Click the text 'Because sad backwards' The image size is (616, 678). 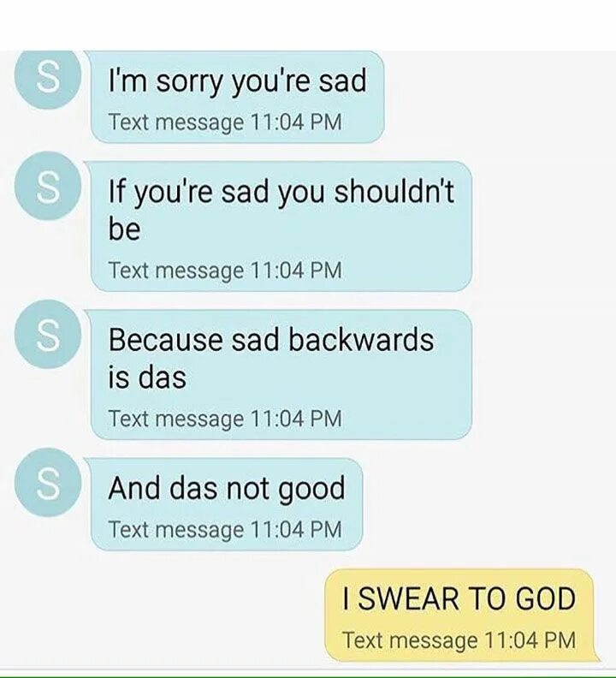pyautogui.click(x=270, y=340)
